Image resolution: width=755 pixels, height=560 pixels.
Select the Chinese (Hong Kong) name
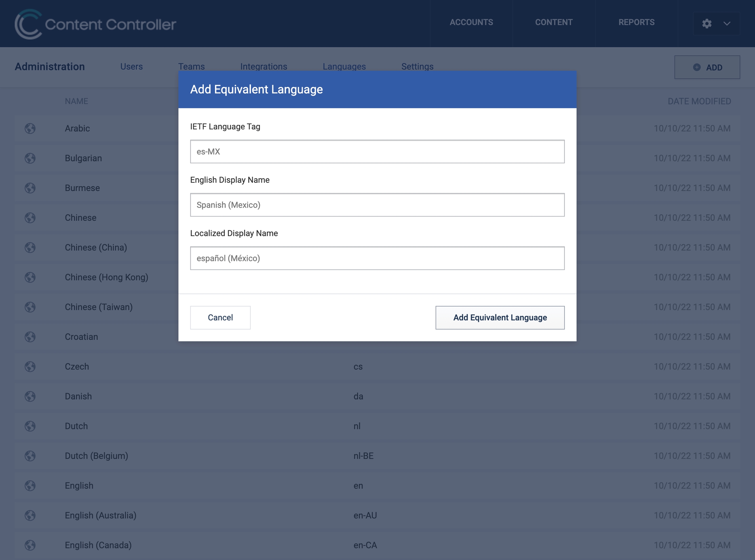106,277
